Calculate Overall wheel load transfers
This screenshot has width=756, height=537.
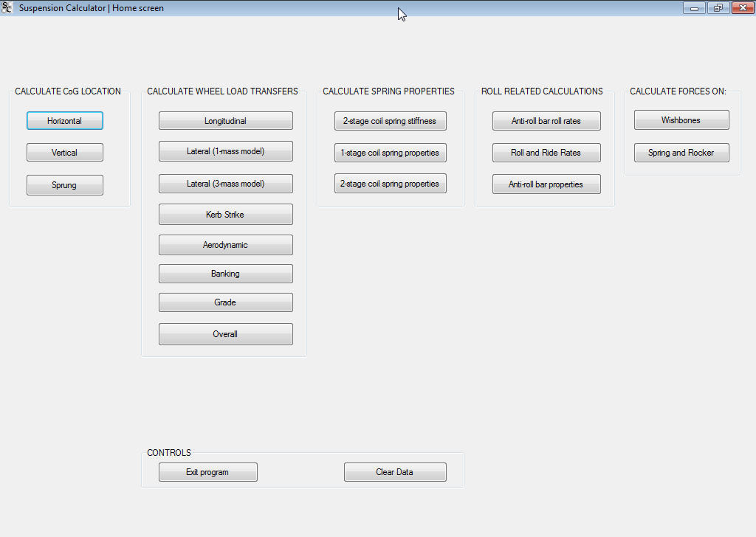[x=225, y=333]
